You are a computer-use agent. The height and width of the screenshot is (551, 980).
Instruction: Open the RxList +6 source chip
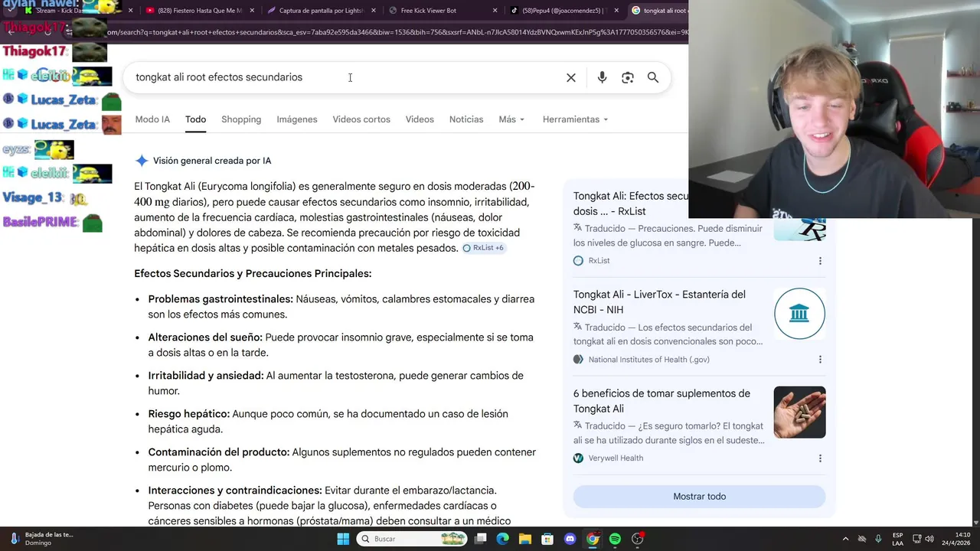(483, 248)
